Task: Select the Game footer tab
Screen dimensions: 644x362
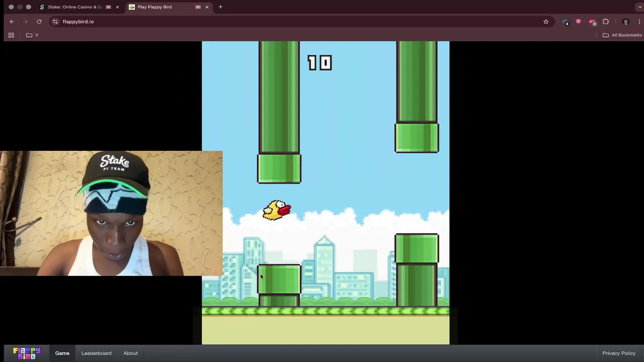Action: point(62,353)
